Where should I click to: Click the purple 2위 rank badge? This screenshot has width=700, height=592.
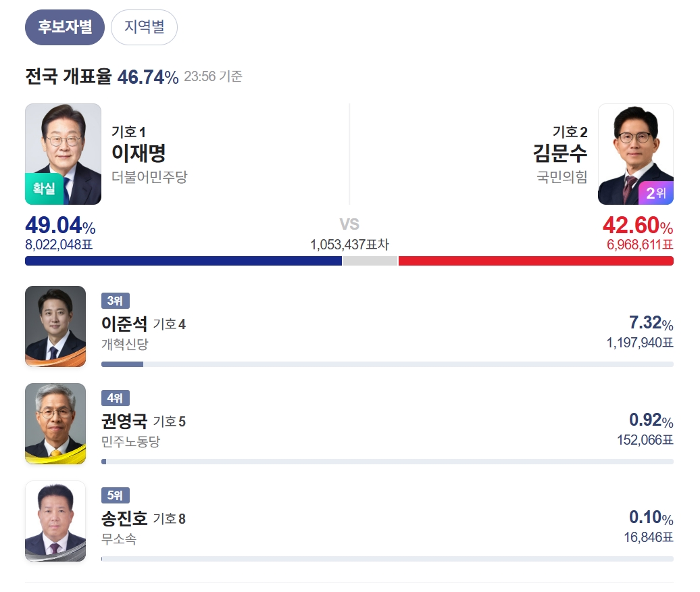pyautogui.click(x=655, y=193)
